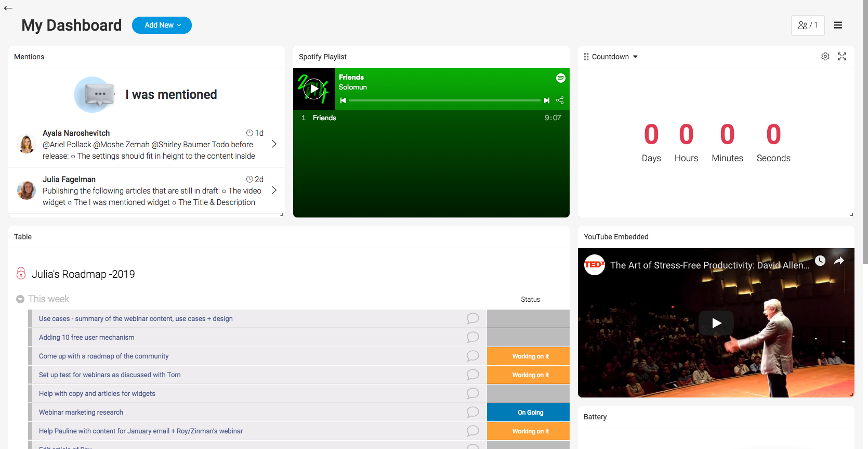The width and height of the screenshot is (868, 449).
Task: Open comments for Come up with a roadmap
Action: pyautogui.click(x=472, y=356)
